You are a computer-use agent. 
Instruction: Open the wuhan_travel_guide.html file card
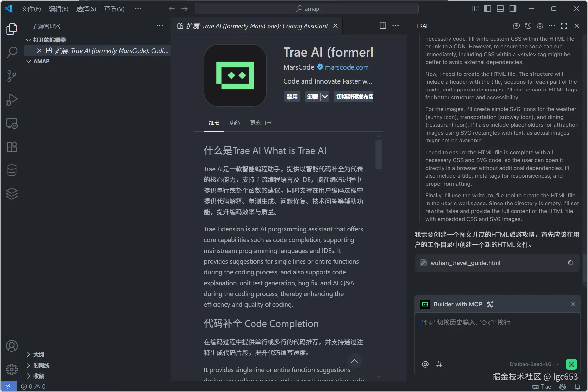(497, 263)
